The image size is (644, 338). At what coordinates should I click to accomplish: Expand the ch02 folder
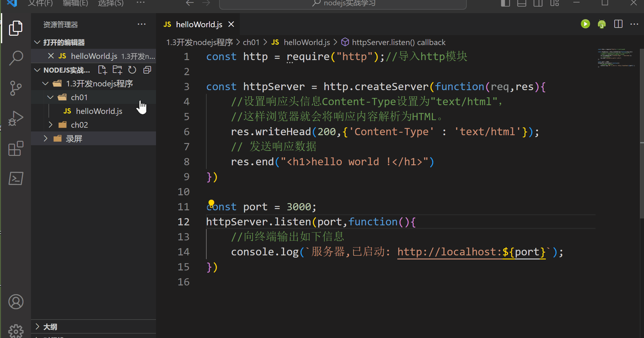[51, 125]
